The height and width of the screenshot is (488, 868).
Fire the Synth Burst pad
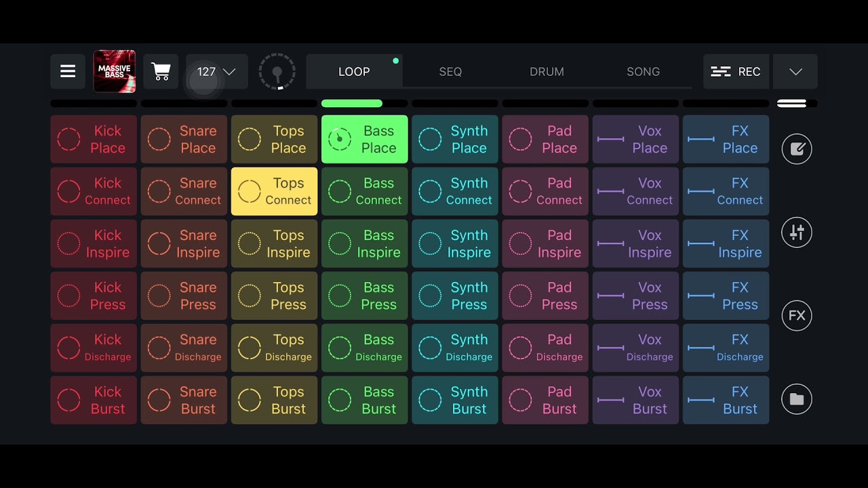click(455, 400)
